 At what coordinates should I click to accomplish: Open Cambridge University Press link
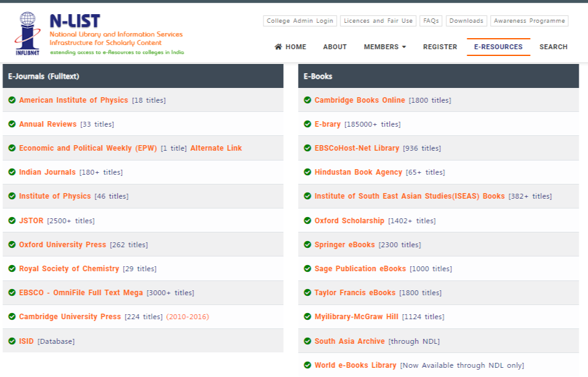[70, 317]
